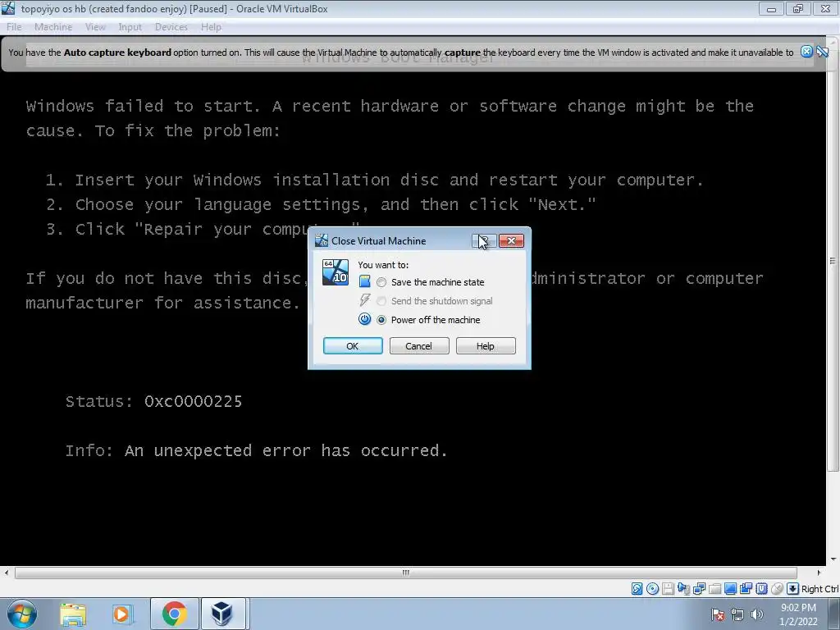
Task: Click the network adapters status icon
Action: [x=699, y=589]
